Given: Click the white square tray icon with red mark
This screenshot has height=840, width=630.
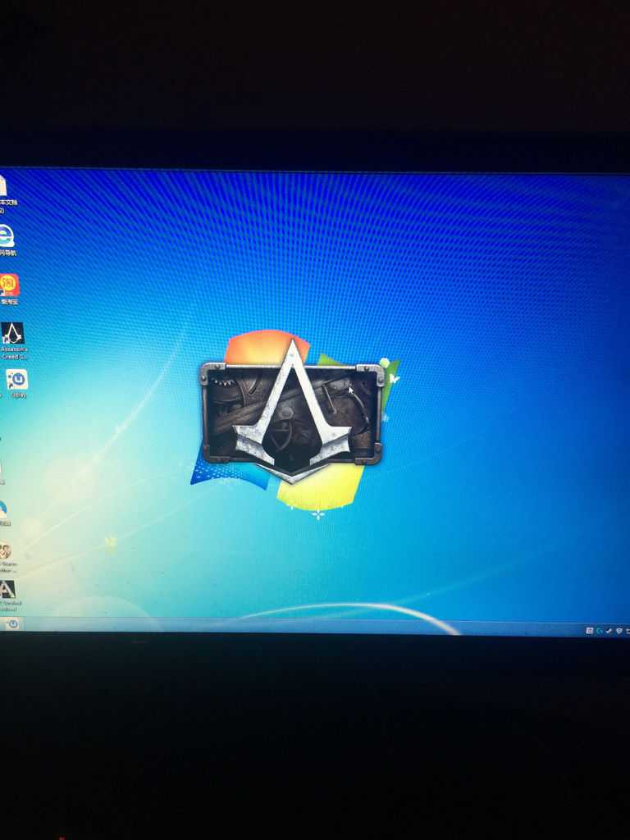Looking at the screenshot, I should tap(589, 631).
